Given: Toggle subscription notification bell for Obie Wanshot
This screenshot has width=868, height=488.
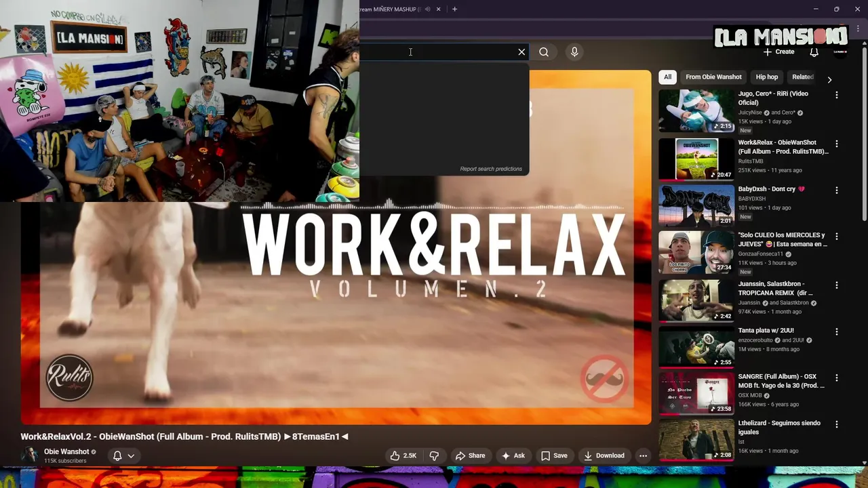Looking at the screenshot, I should coord(123,455).
